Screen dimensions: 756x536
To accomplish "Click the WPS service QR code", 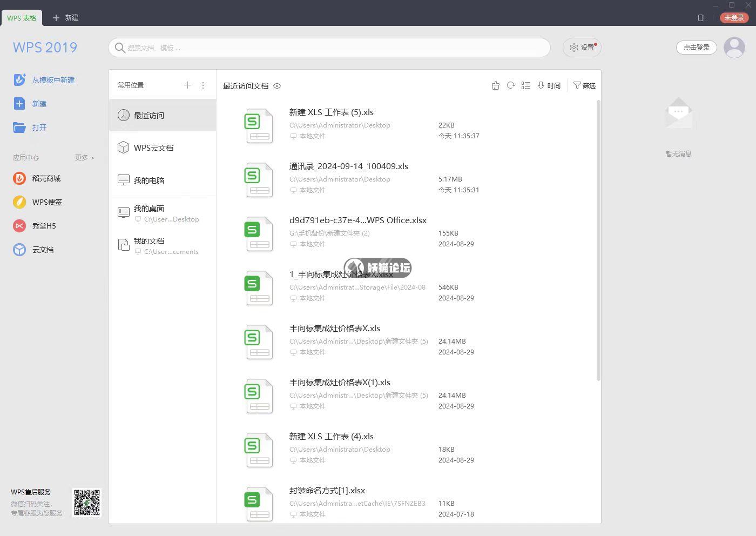I will click(87, 502).
